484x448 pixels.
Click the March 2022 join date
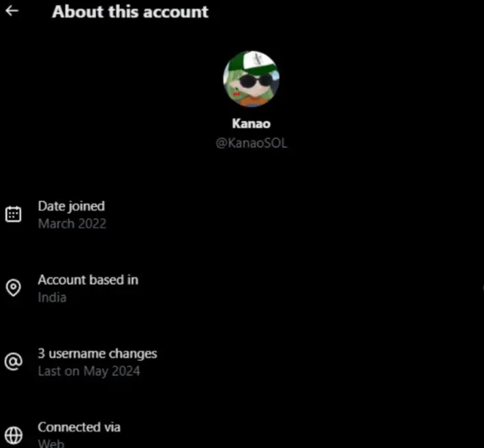coord(72,224)
